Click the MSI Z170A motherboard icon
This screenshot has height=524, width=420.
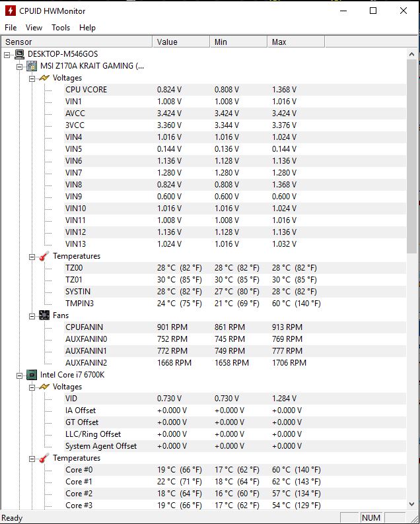[32, 66]
